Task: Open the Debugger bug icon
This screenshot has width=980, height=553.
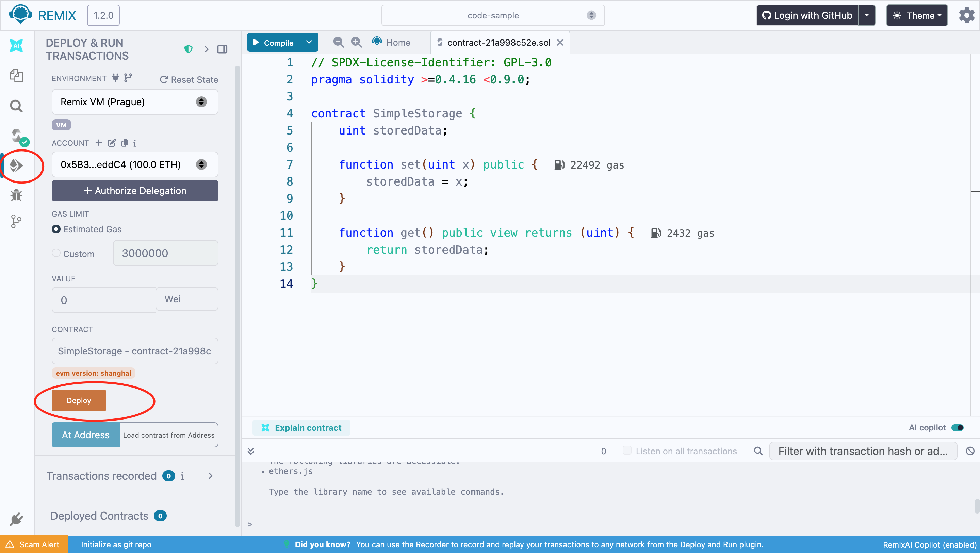Action: coord(16,195)
